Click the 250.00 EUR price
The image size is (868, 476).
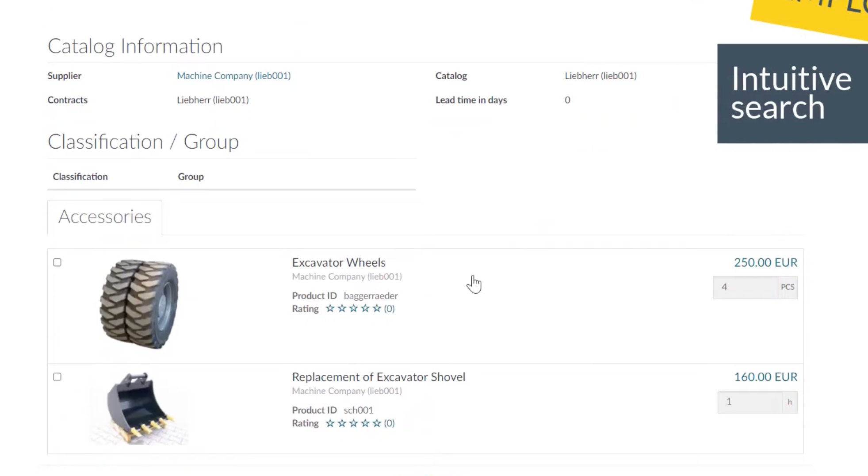(x=765, y=262)
